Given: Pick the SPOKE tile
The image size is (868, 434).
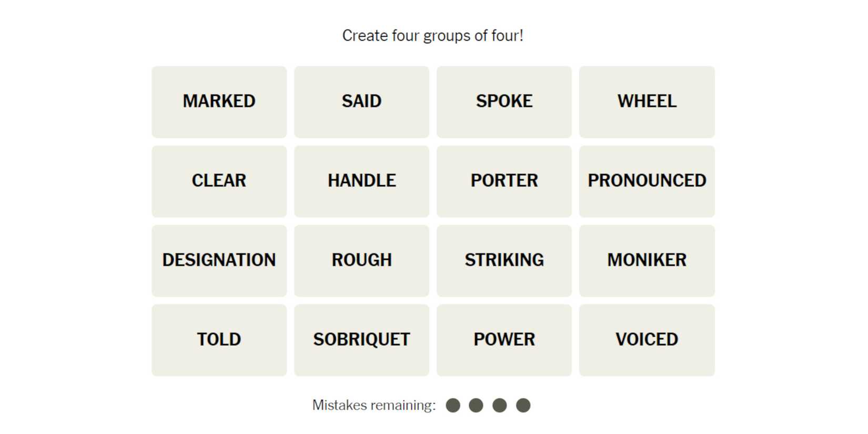Looking at the screenshot, I should coord(504,102).
